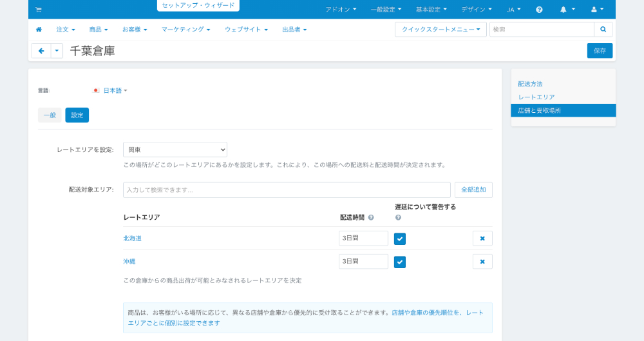Open the JA language selector

click(514, 10)
